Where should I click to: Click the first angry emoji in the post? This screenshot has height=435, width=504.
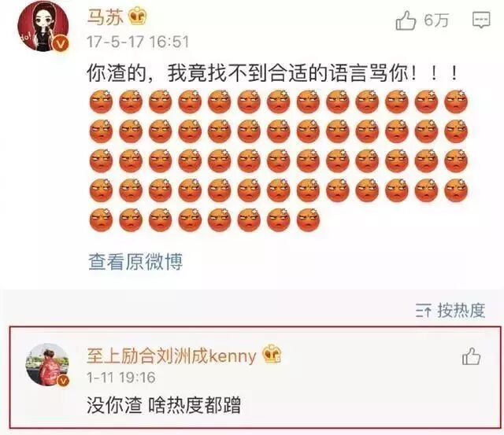102,101
